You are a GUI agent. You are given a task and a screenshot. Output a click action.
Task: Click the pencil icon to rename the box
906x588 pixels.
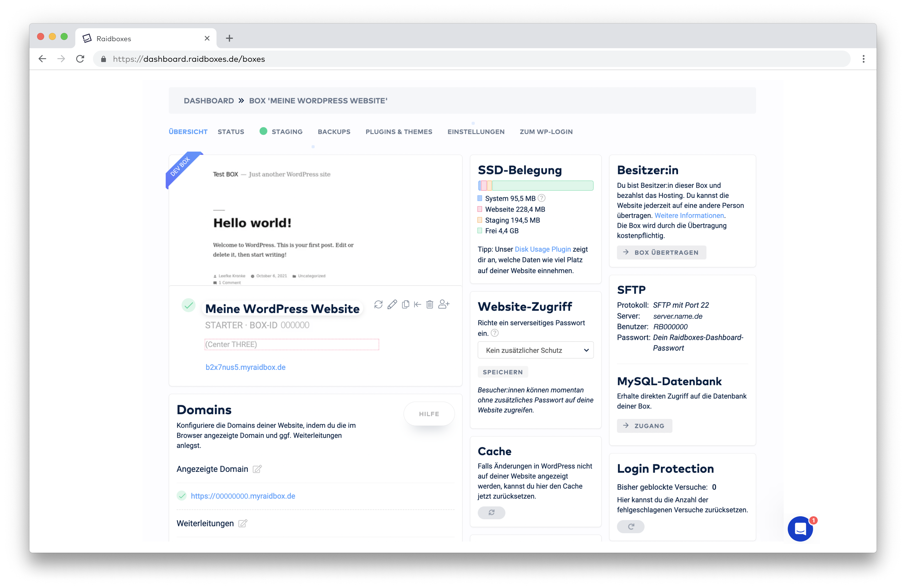[x=392, y=305]
